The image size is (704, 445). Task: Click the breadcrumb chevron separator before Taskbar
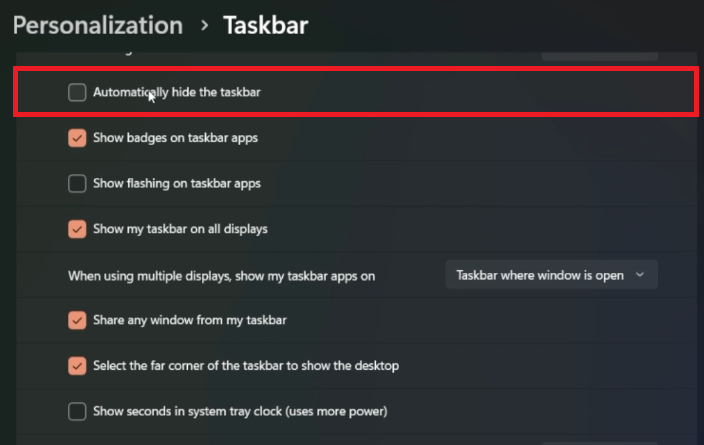(x=204, y=25)
